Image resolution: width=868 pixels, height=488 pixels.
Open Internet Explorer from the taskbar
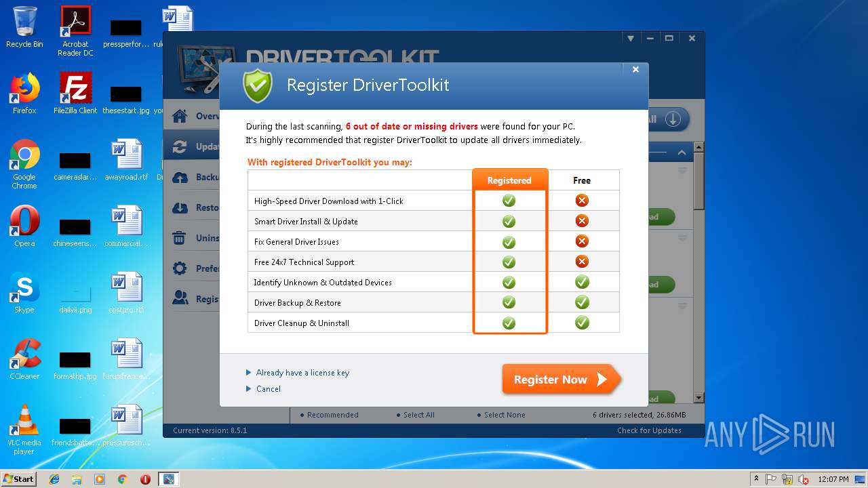click(54, 479)
